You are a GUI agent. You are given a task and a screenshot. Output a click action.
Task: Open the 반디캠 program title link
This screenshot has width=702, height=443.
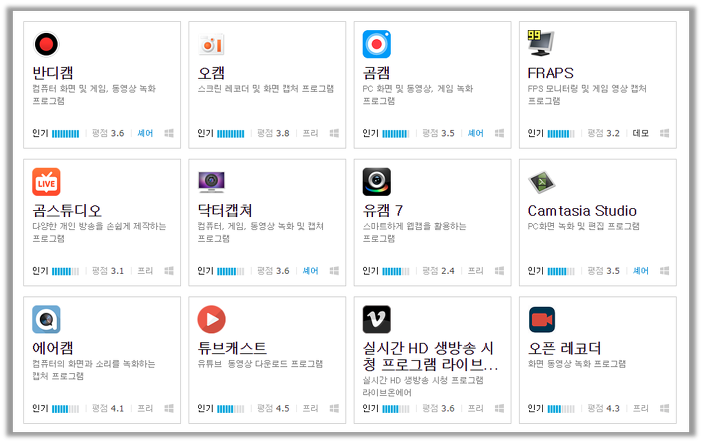[53, 73]
